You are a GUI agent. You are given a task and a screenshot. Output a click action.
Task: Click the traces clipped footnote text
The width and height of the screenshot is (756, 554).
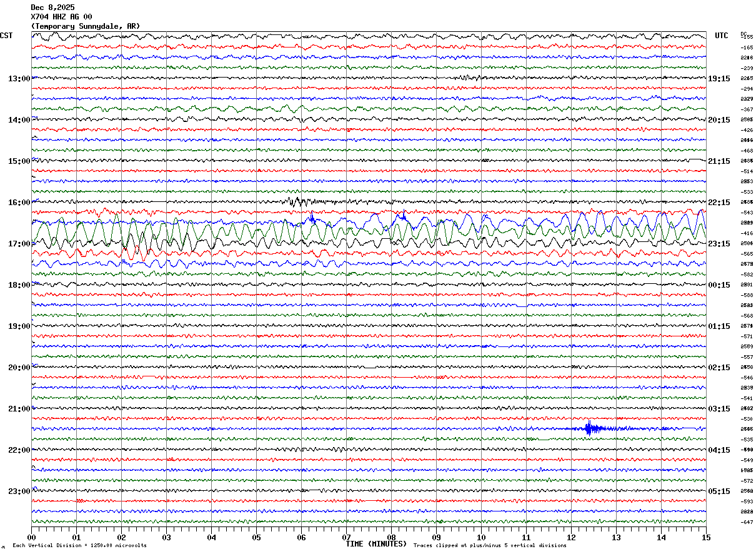(x=490, y=546)
